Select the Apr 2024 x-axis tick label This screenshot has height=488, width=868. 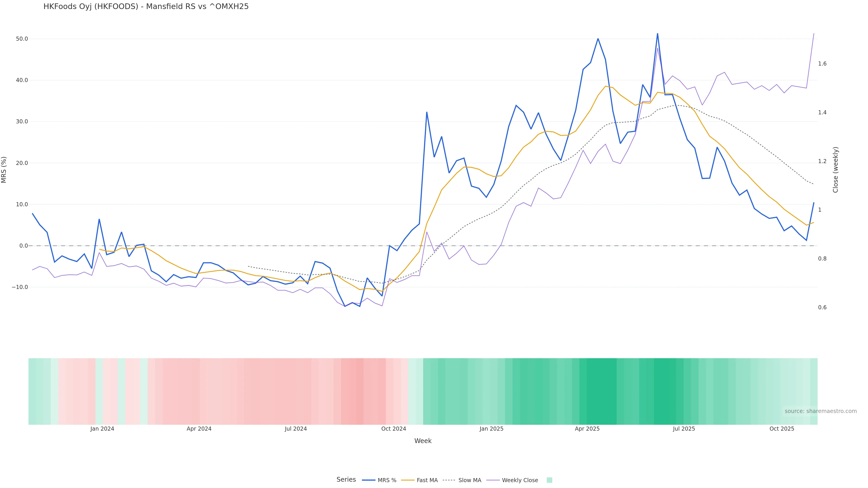pos(199,429)
